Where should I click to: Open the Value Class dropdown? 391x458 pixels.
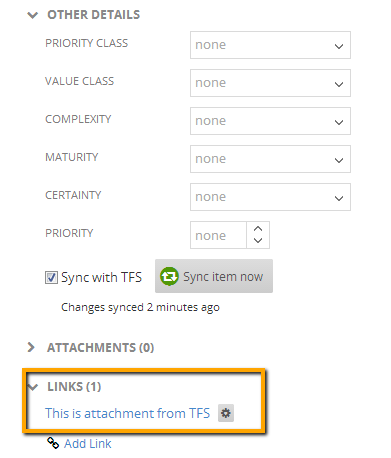click(x=270, y=83)
